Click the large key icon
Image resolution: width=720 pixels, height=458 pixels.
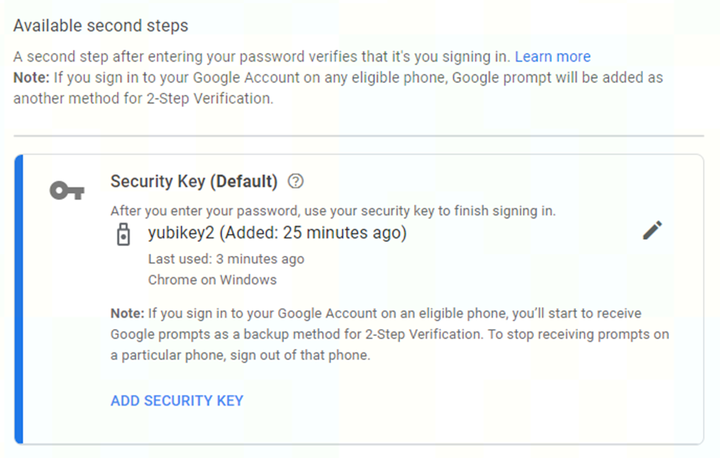click(66, 191)
